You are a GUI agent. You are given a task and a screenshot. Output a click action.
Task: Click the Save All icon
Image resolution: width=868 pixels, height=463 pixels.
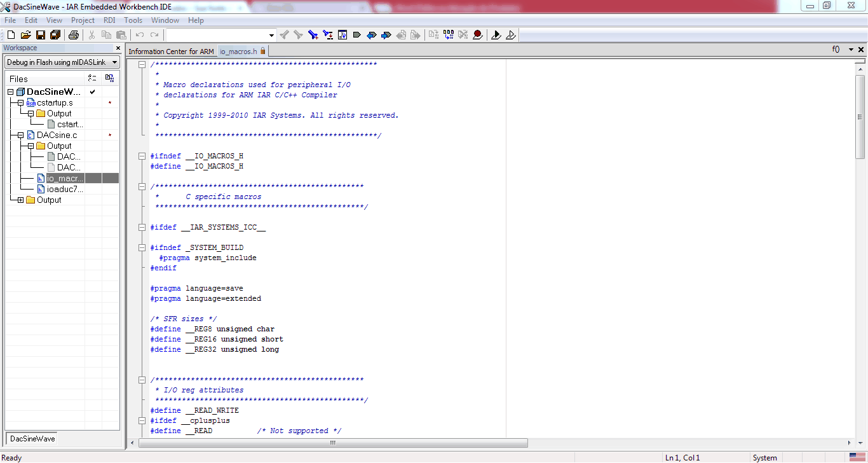pyautogui.click(x=55, y=35)
